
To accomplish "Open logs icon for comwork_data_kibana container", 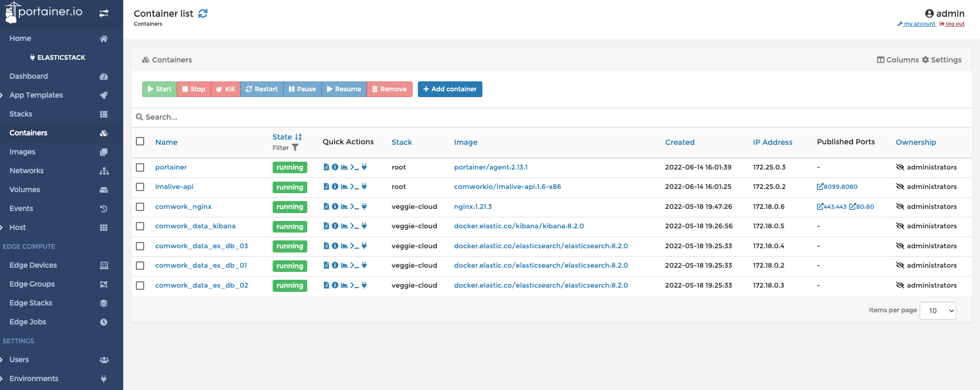I will [x=326, y=226].
